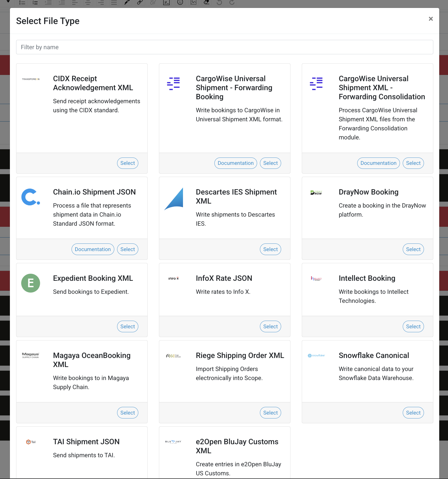
Task: Select DrayNow Booking
Action: click(413, 249)
